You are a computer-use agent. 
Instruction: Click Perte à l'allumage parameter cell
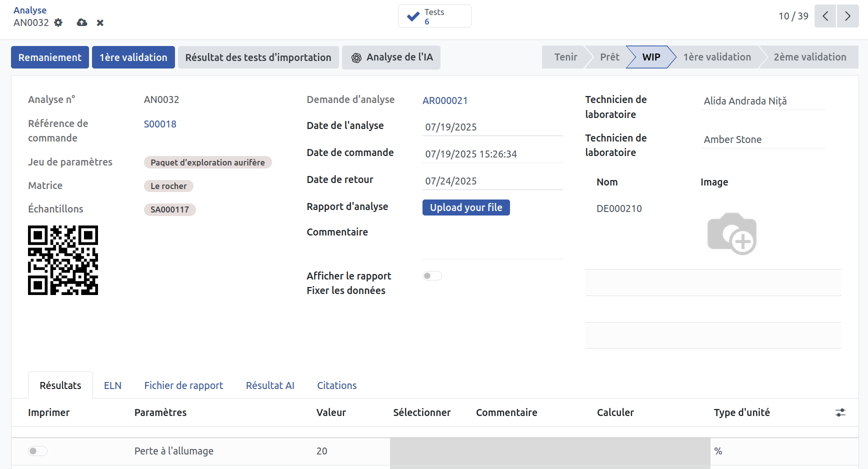(174, 451)
